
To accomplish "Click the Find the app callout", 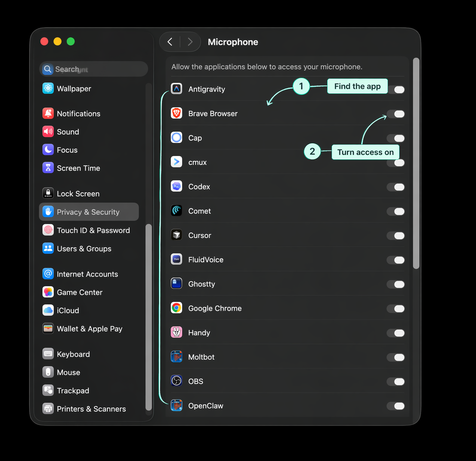I will coord(357,86).
